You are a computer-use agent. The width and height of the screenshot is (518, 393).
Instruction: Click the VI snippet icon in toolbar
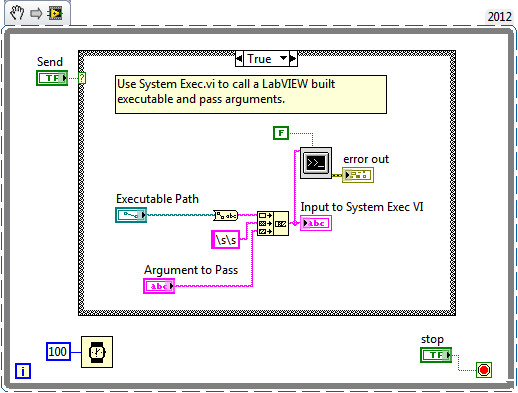[x=55, y=13]
